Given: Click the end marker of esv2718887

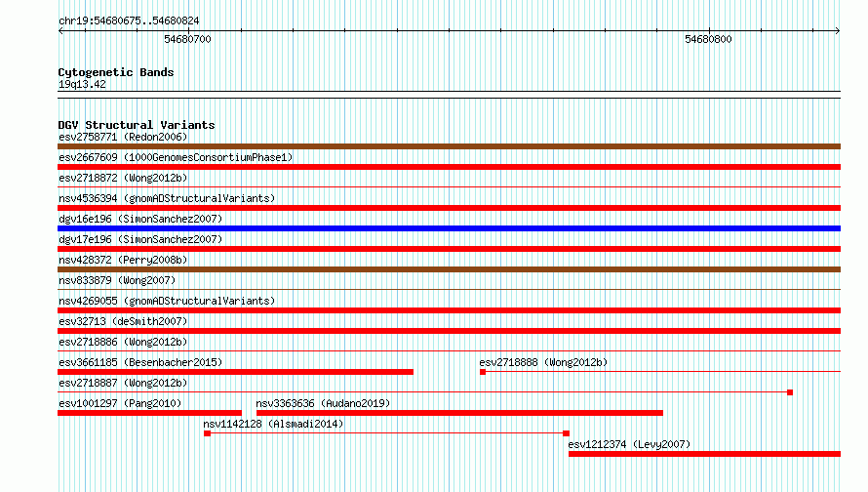Looking at the screenshot, I should [x=790, y=392].
